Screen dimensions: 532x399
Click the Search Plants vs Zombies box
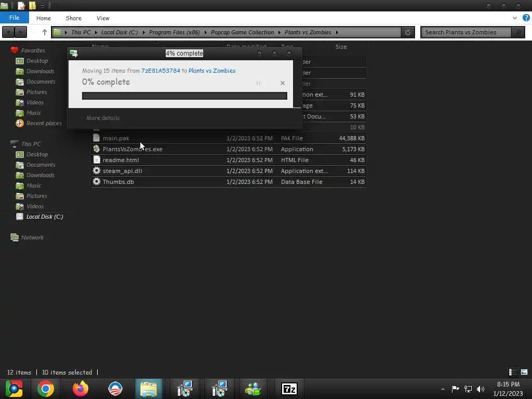click(466, 32)
